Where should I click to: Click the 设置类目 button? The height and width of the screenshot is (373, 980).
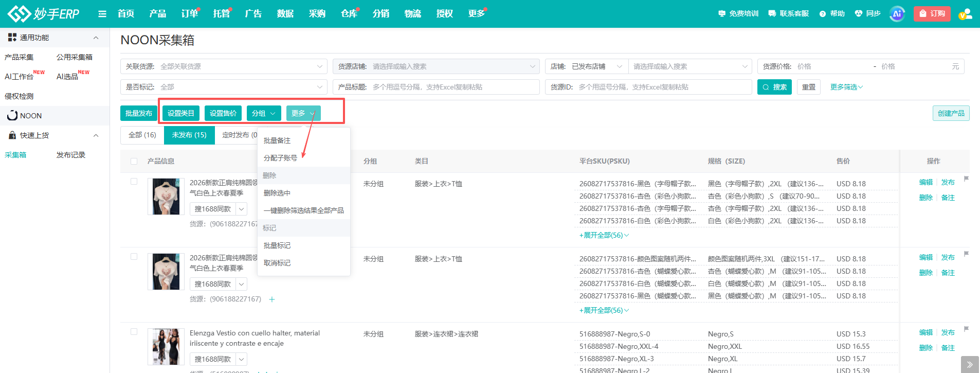coord(181,113)
